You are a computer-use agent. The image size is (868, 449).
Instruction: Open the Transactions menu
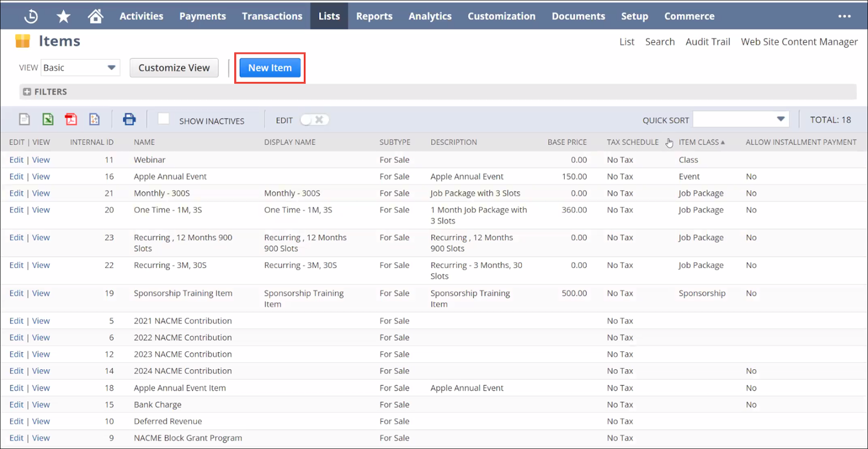coord(272,16)
